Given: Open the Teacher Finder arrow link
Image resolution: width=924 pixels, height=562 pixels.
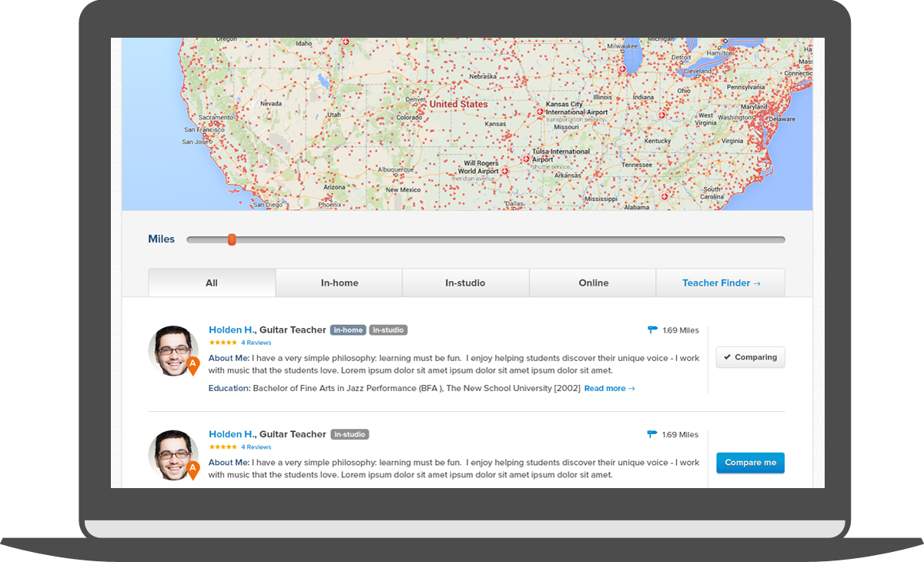Looking at the screenshot, I should point(721,283).
